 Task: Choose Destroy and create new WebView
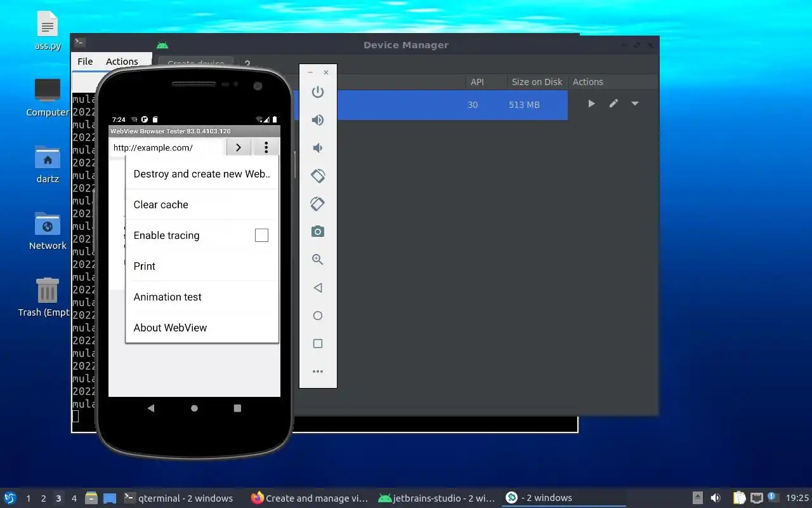pyautogui.click(x=202, y=174)
